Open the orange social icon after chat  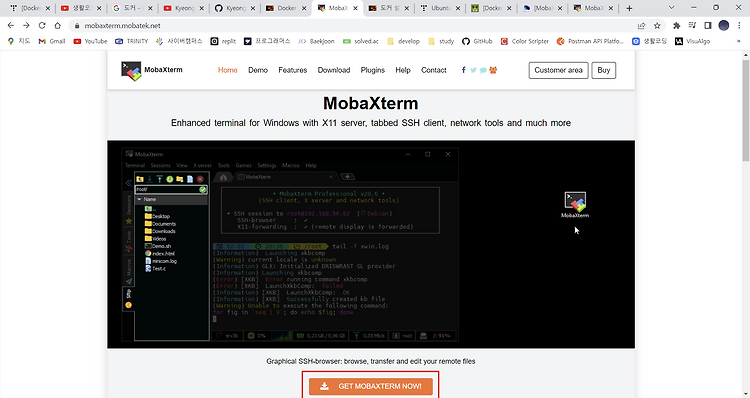(493, 70)
